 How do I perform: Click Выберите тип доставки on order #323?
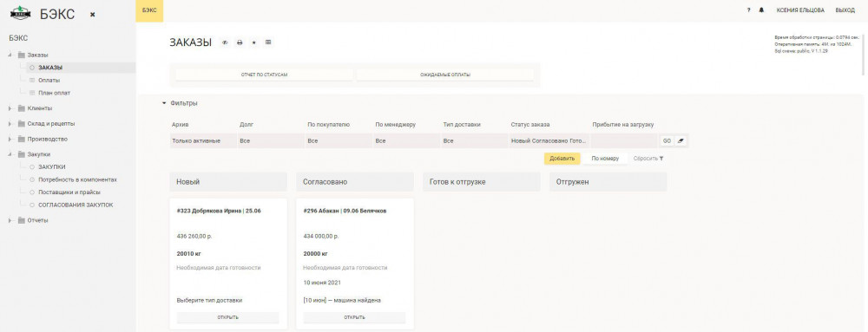tap(209, 301)
